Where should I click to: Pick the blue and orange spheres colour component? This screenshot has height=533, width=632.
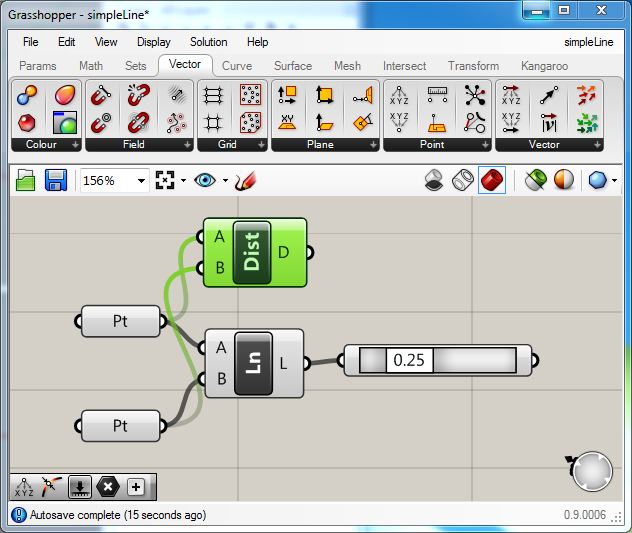(27, 95)
